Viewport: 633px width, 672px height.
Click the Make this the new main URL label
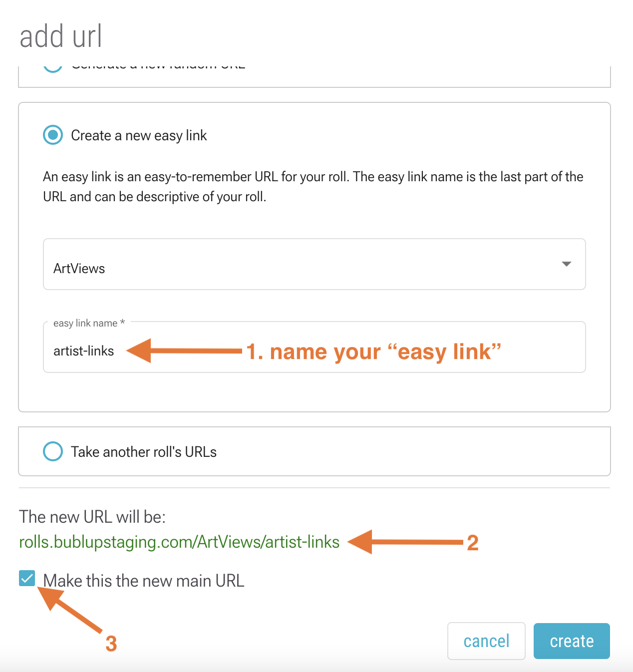point(144,581)
